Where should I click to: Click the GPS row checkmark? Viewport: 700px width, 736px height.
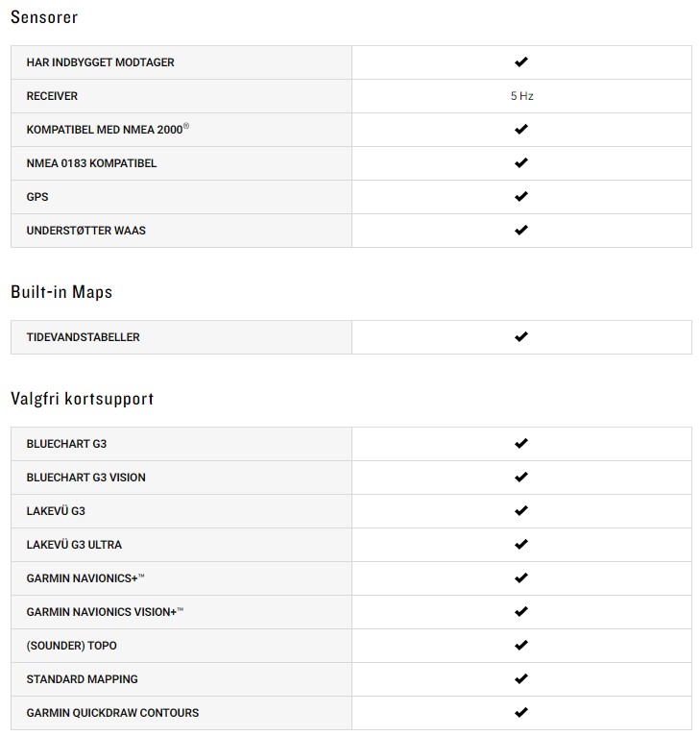[x=521, y=197]
